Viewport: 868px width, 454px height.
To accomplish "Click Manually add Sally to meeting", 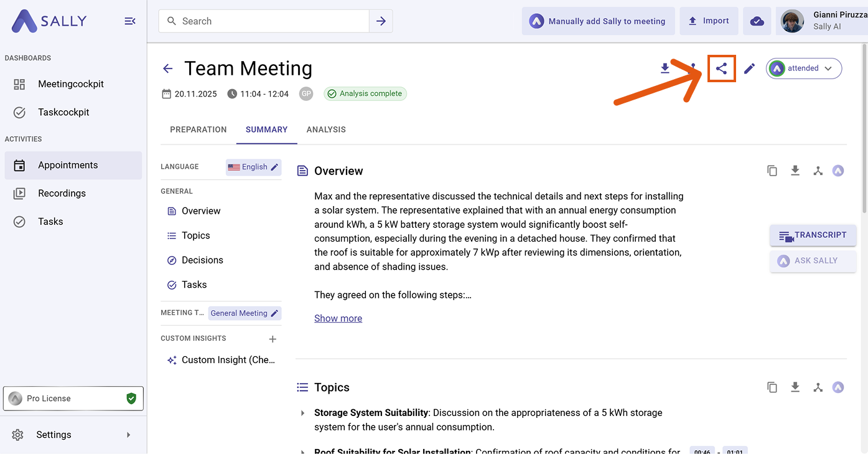I will click(598, 21).
